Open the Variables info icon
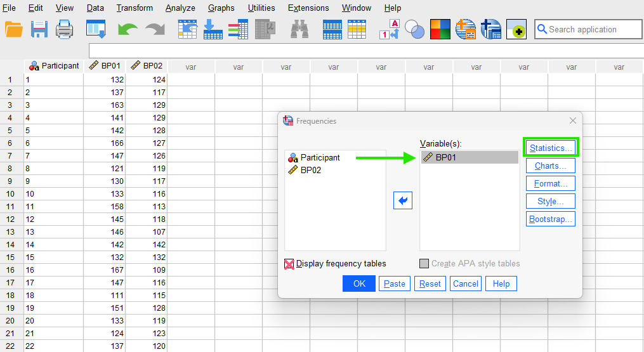Viewport: 644px width, 352px height. click(238, 30)
